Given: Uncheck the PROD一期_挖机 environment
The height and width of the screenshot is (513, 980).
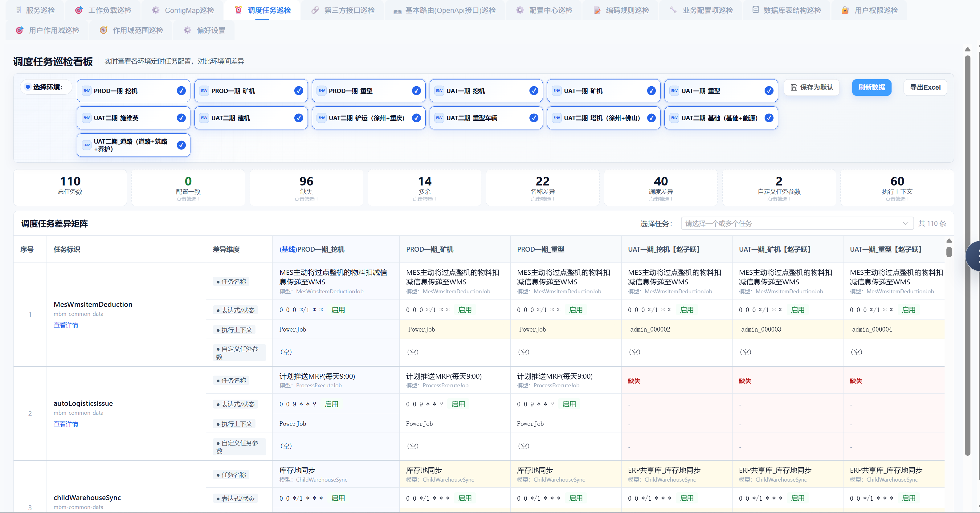Looking at the screenshot, I should click(x=181, y=91).
